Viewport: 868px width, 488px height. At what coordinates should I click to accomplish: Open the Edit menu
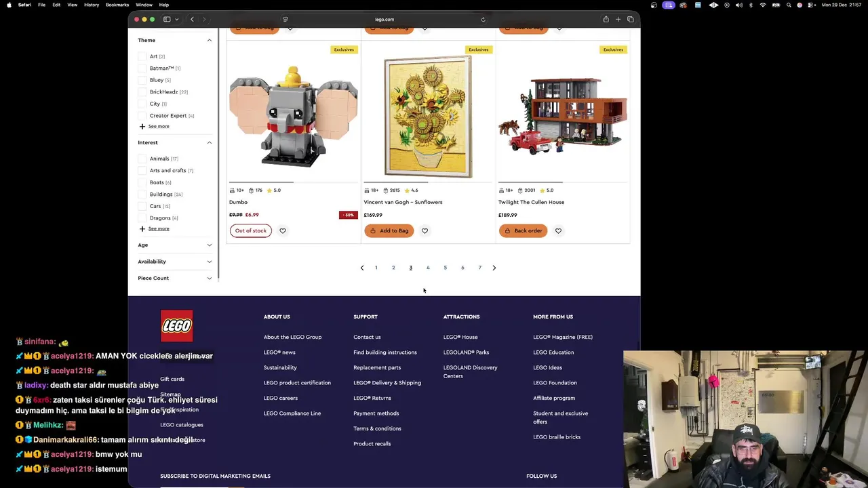pos(56,5)
